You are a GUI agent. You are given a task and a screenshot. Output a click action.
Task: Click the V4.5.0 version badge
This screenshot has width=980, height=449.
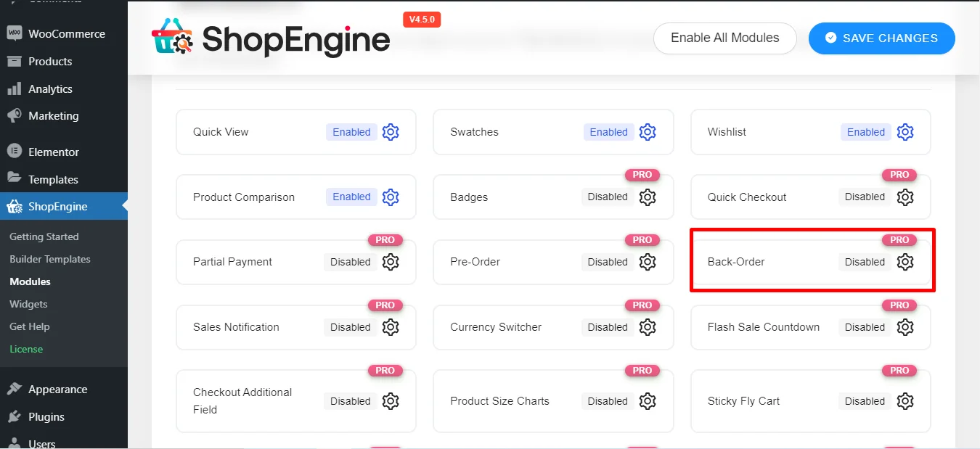point(422,20)
